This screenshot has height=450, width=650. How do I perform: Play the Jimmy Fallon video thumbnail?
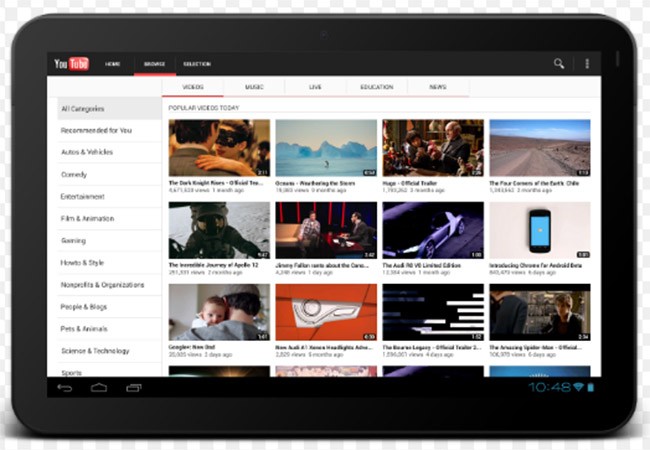(326, 230)
